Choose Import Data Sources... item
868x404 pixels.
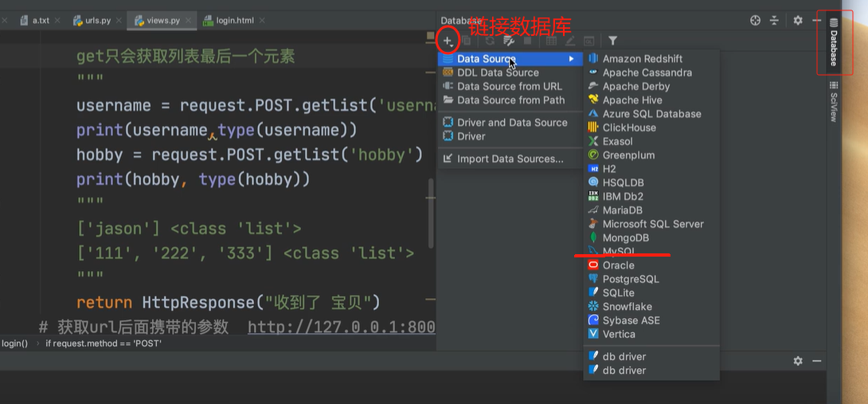[510, 159]
